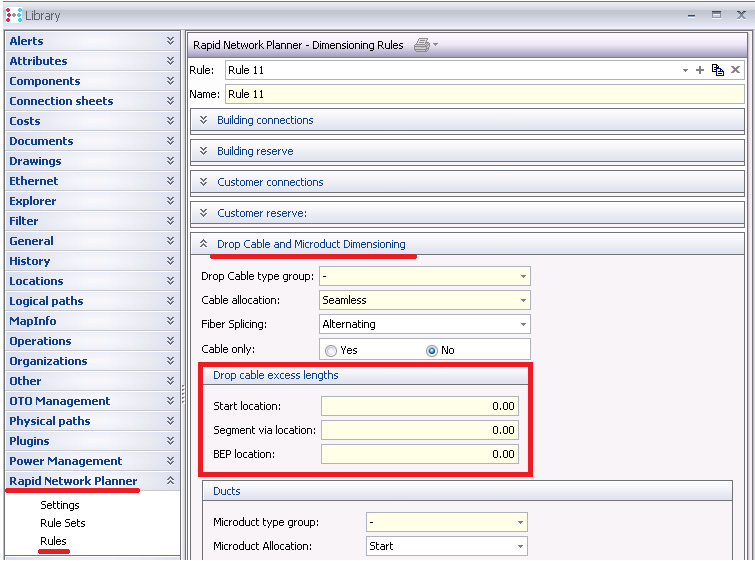Image resolution: width=755 pixels, height=561 pixels.
Task: Click the Locations chevron icon
Action: coord(170,281)
